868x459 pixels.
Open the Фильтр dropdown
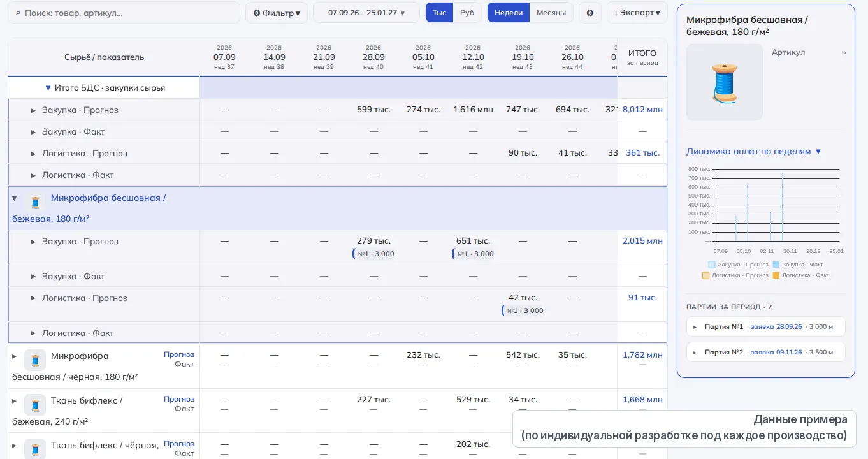click(277, 13)
